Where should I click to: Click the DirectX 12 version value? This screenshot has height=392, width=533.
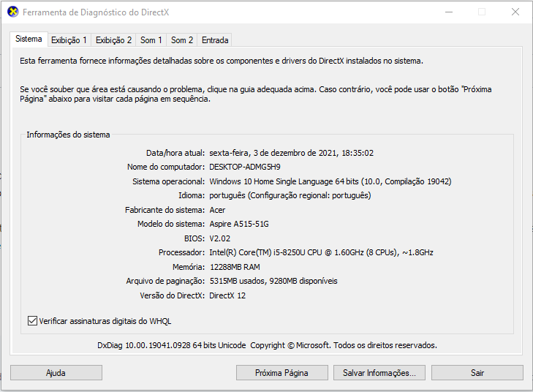pyautogui.click(x=227, y=295)
